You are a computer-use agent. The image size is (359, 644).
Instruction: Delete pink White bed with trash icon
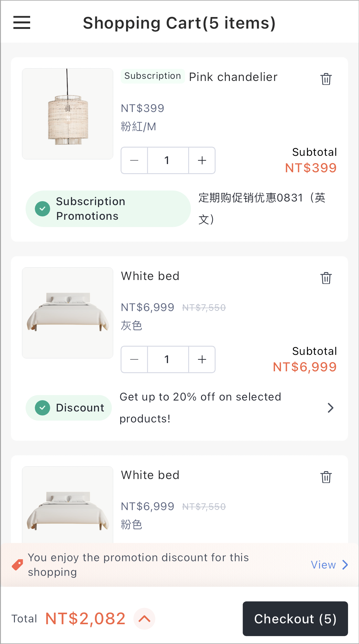(326, 477)
